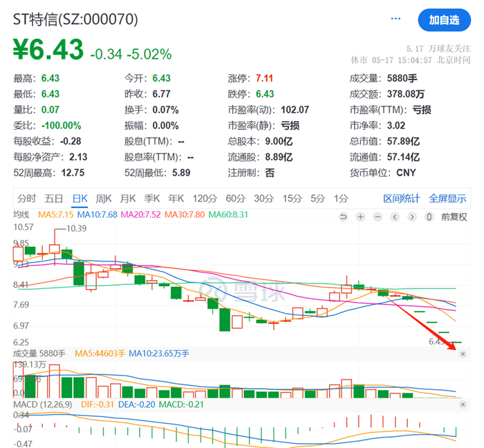This screenshot has width=484, height=448.
Task: Select the 日K daily candlestick tab
Action: [80, 198]
